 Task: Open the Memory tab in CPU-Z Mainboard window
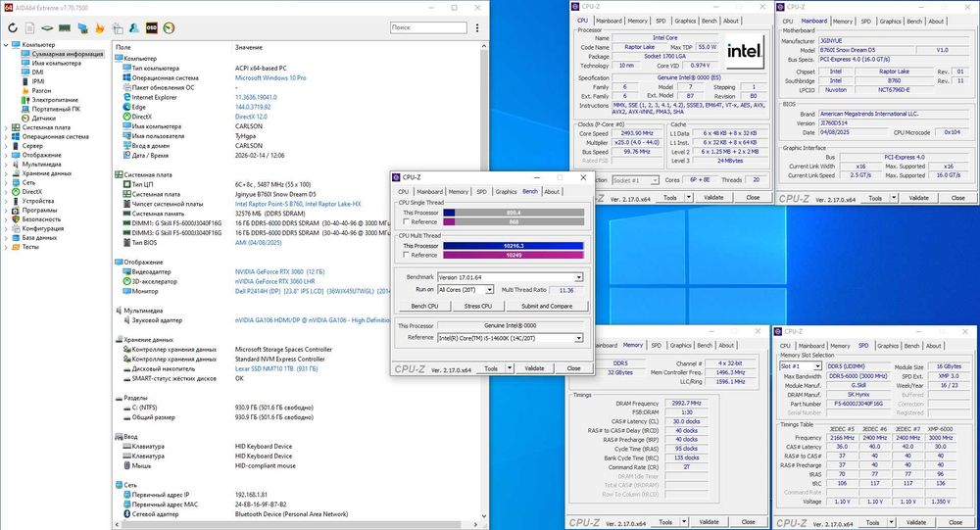[x=842, y=22]
